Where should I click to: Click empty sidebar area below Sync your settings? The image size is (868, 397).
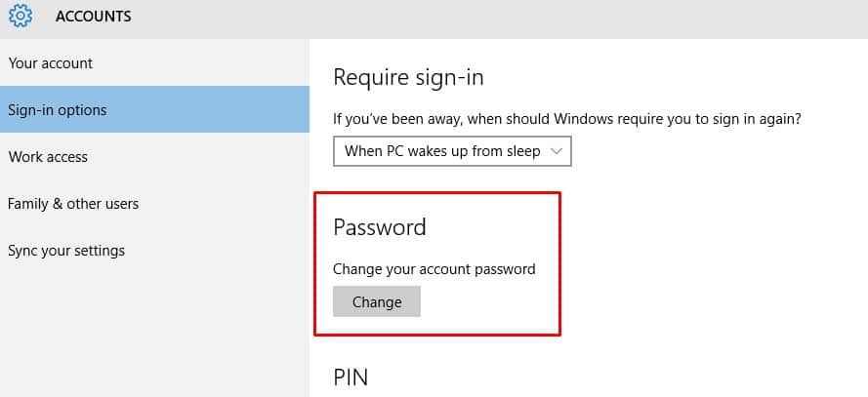click(x=146, y=332)
